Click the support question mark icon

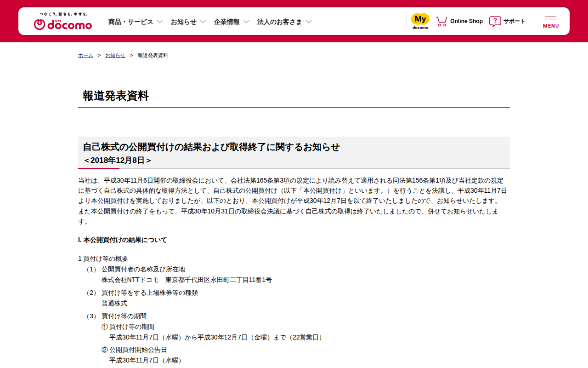(x=495, y=21)
